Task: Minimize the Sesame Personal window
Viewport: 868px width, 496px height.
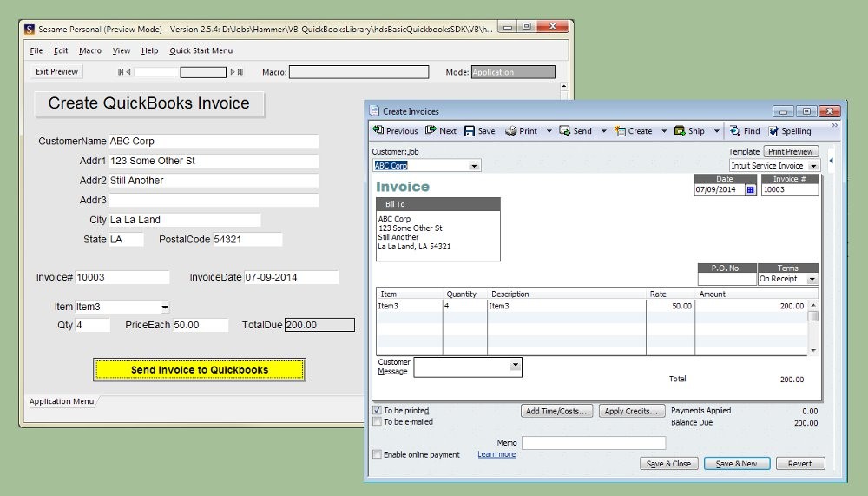Action: 507,26
